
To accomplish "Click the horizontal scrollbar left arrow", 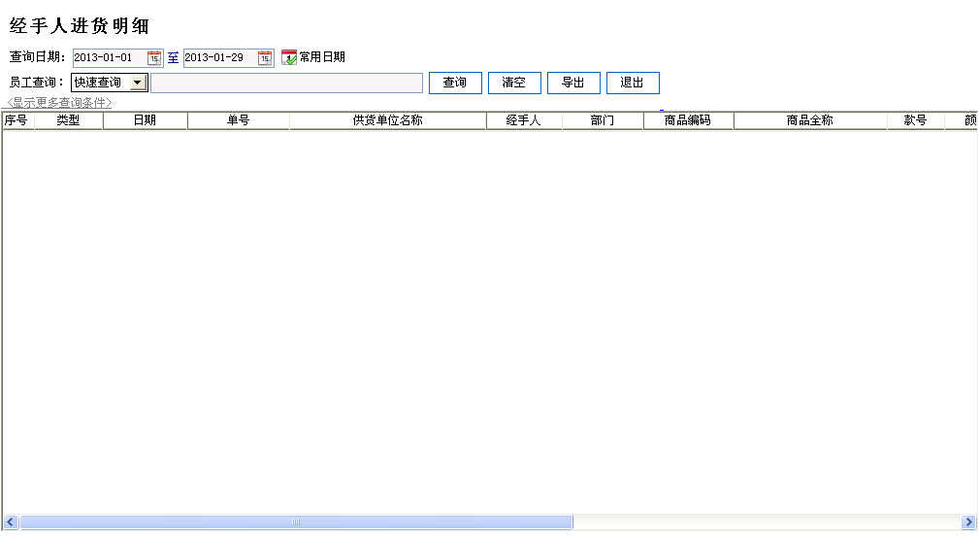I will coord(10,522).
